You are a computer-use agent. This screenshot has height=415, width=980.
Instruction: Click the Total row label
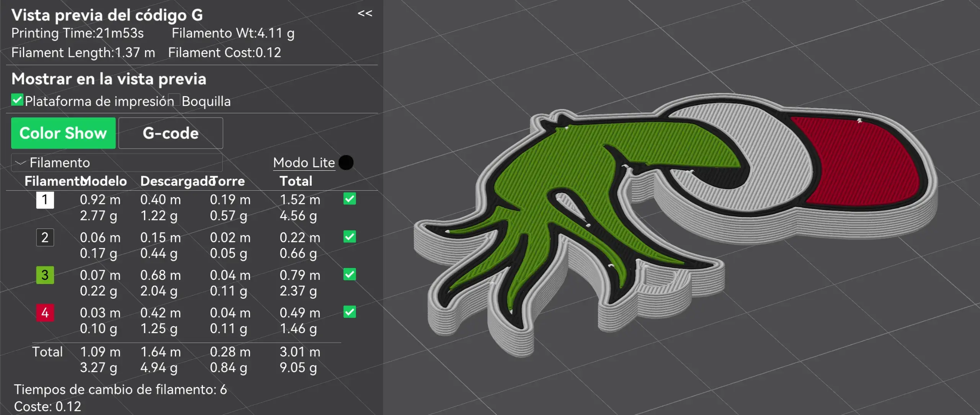[47, 352]
